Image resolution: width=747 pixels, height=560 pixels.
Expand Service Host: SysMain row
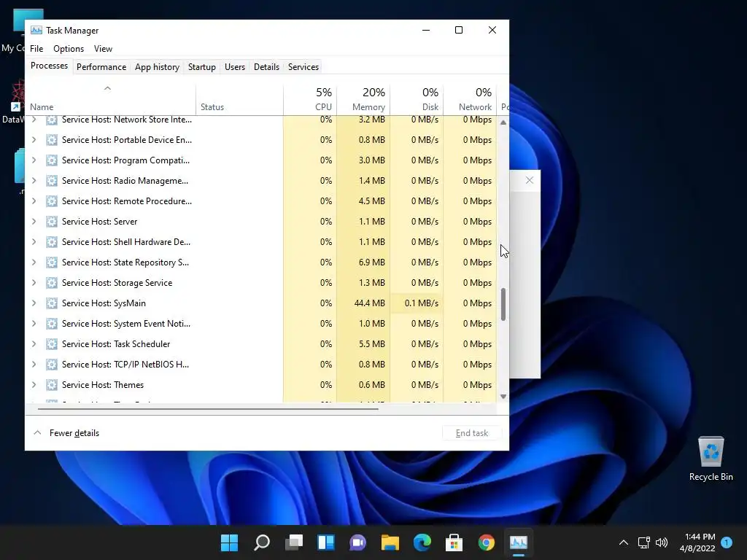pyautogui.click(x=34, y=303)
